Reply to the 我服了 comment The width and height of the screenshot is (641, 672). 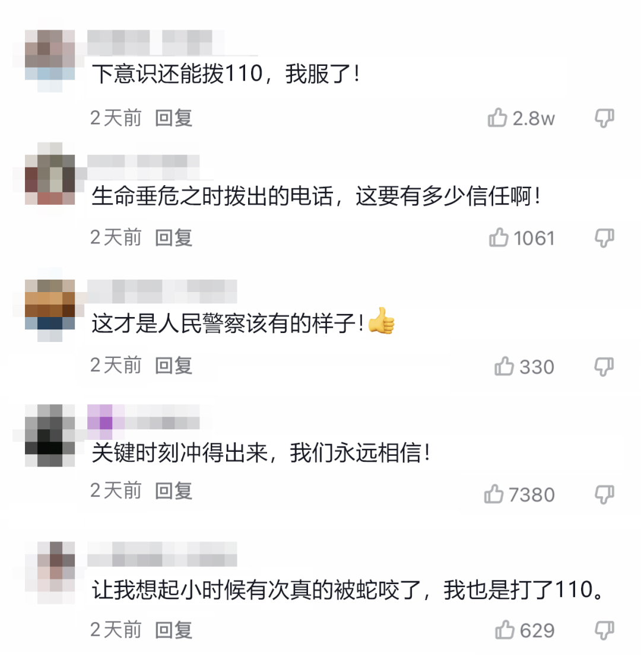[x=173, y=118]
